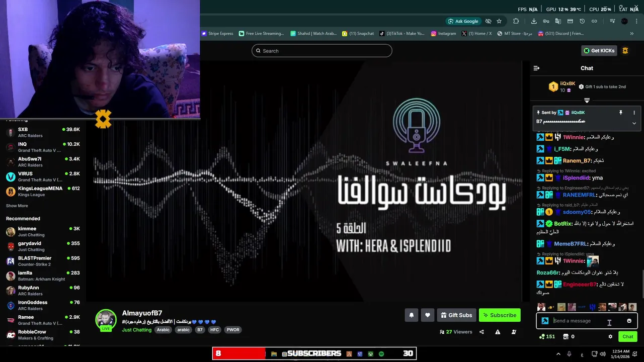Collapse chat with the arrow icon beside Chat
This screenshot has width=644, height=362.
[536, 68]
